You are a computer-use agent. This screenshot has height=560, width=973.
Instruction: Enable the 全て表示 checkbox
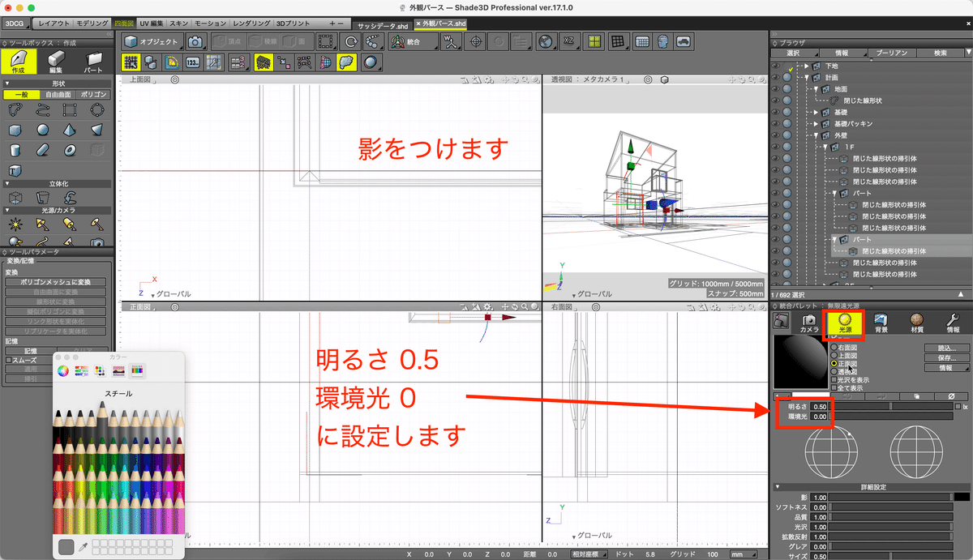point(834,387)
